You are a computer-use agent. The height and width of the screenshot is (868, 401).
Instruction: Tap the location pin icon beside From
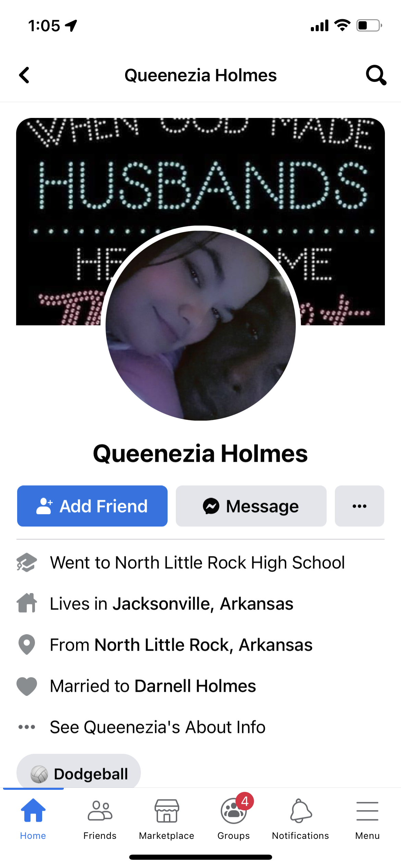tap(27, 644)
